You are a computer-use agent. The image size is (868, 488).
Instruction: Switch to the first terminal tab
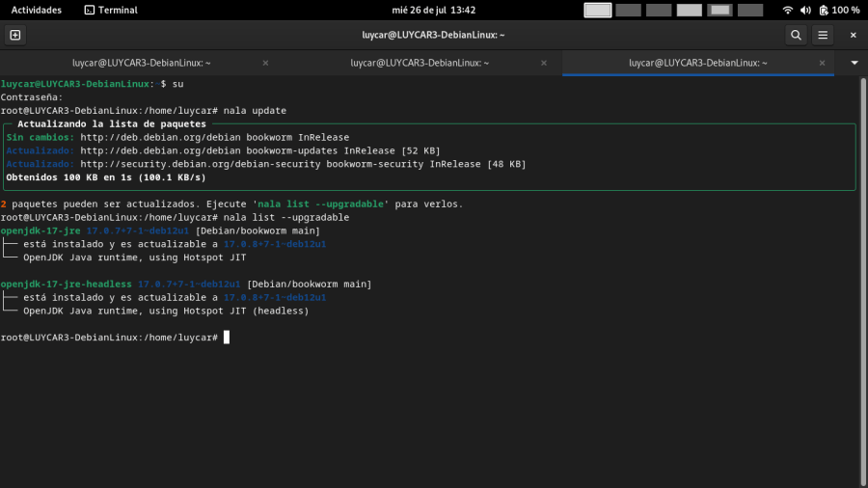click(x=141, y=63)
